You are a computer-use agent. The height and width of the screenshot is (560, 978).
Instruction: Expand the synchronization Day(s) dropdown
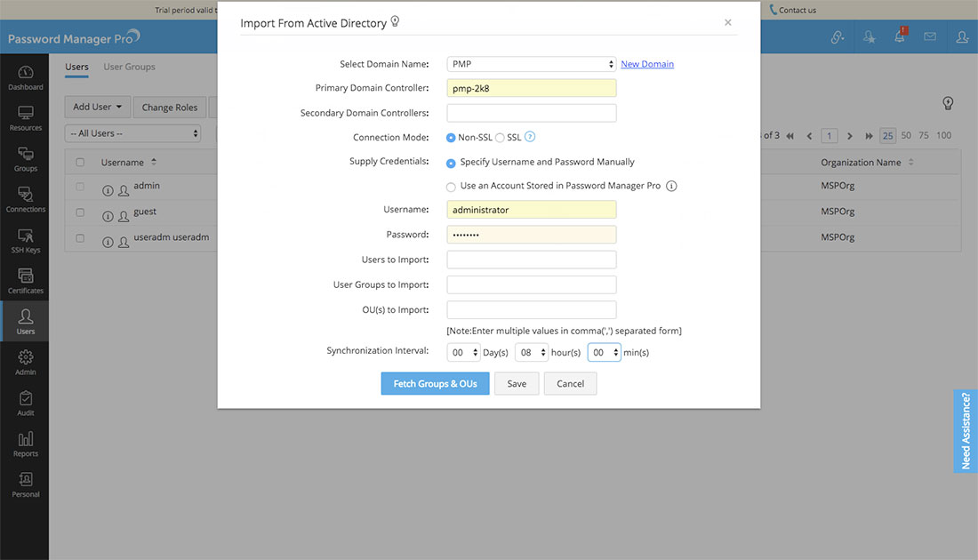point(462,353)
